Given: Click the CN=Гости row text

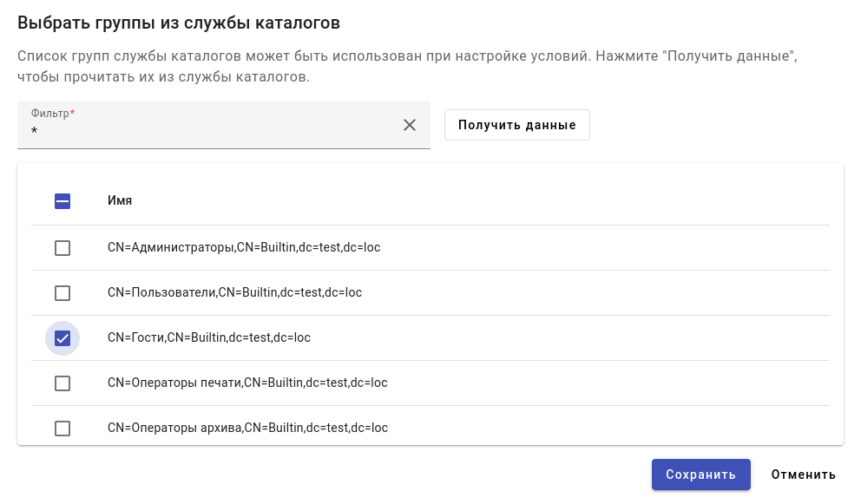Looking at the screenshot, I should 208,337.
